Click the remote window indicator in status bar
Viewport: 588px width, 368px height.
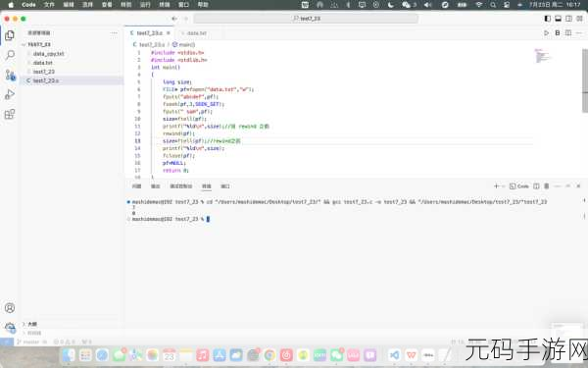point(7,342)
